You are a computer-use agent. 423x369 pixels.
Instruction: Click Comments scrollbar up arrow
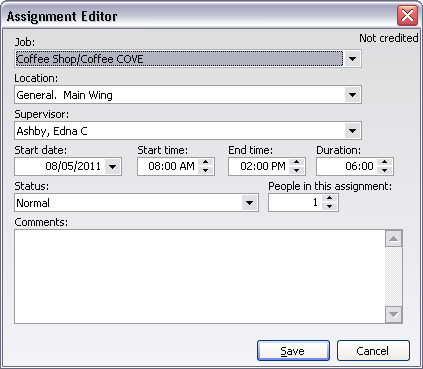(394, 239)
